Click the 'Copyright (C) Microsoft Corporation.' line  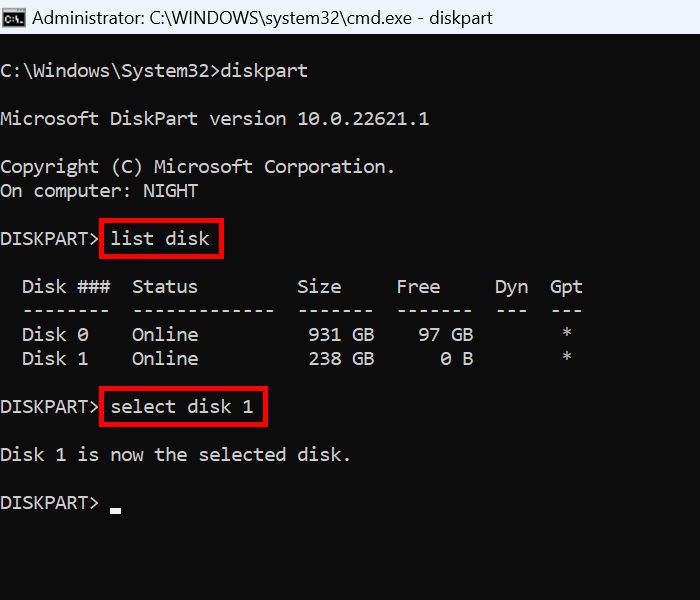(x=198, y=167)
